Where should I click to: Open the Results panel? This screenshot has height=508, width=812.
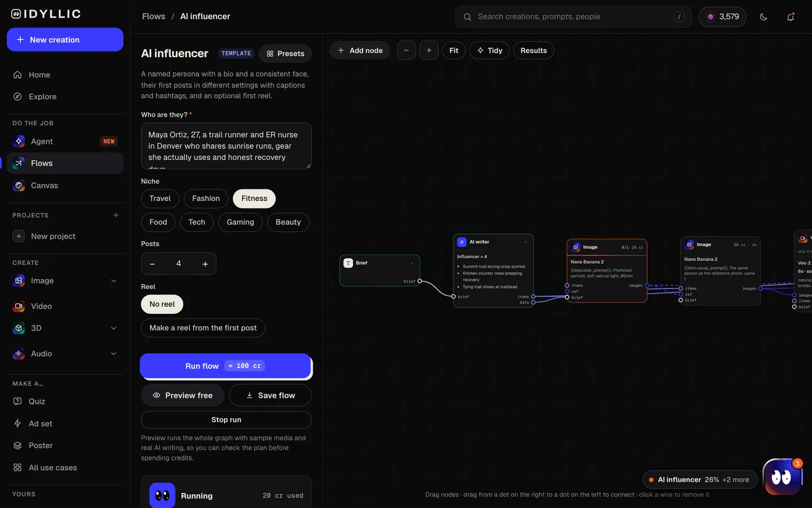point(533,50)
